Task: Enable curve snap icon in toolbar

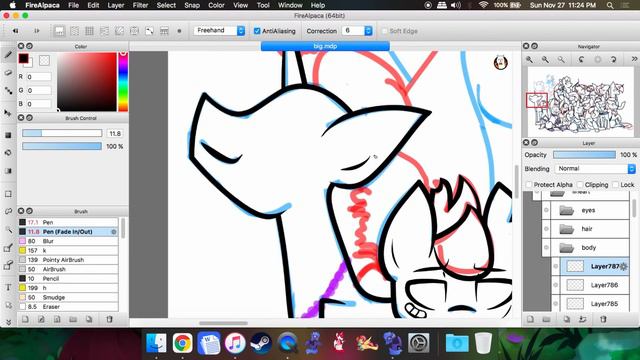Action: point(149,31)
